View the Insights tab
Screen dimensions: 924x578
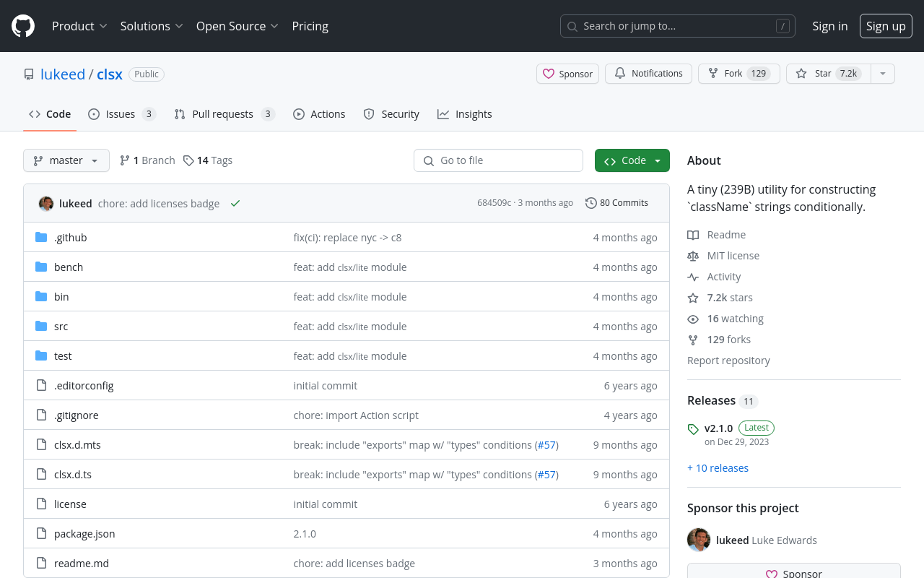[464, 114]
